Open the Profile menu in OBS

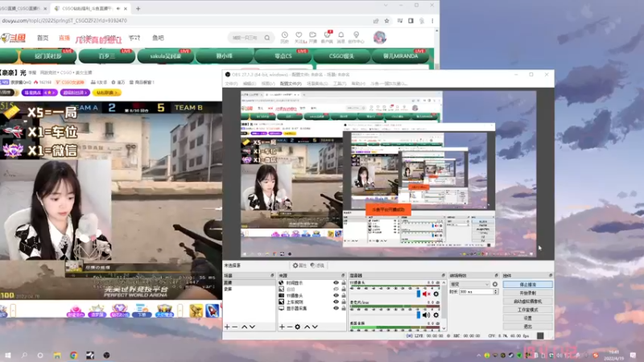coord(291,84)
